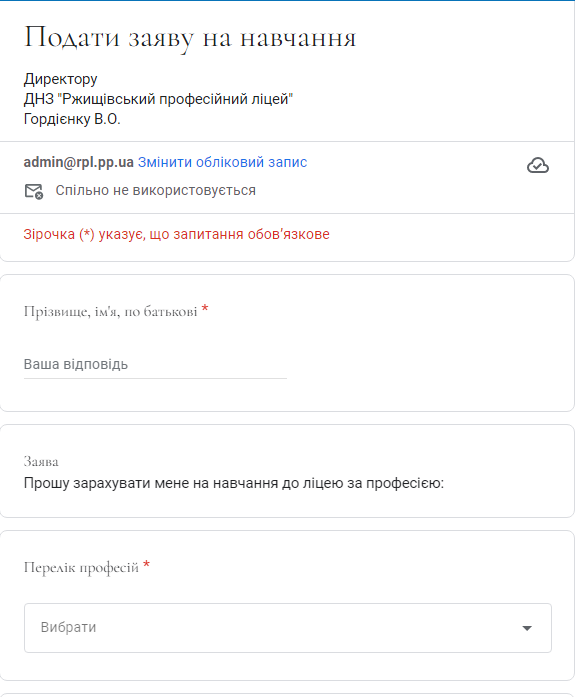
Task: Click the Подати заяву на навчання title
Action: pyautogui.click(x=190, y=37)
